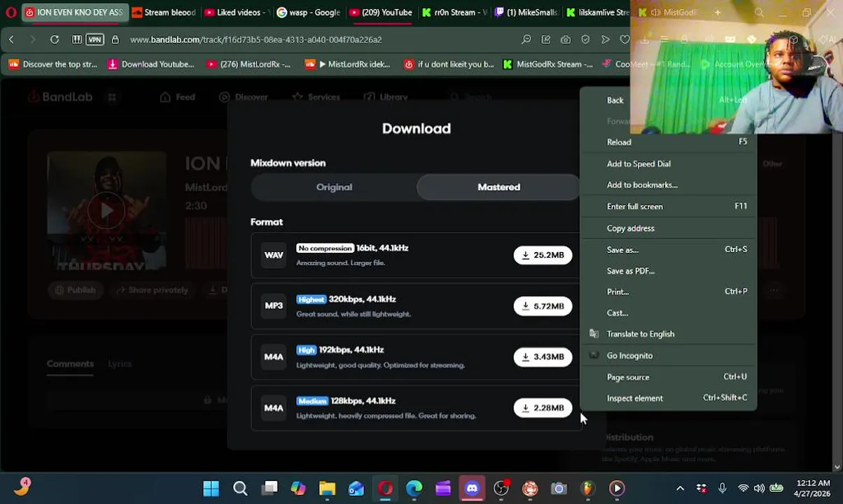Click the search magnifier in address bar
The image size is (843, 504).
(x=526, y=40)
